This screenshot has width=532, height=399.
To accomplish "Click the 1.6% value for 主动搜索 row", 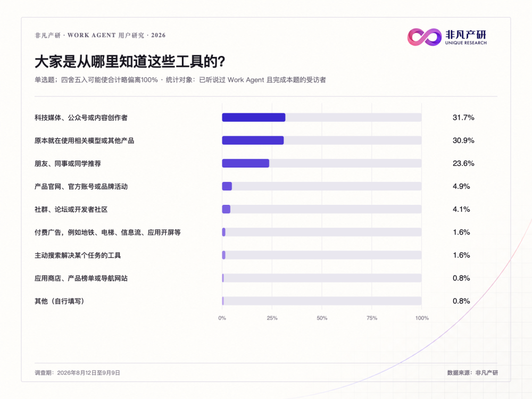I will [x=461, y=255].
